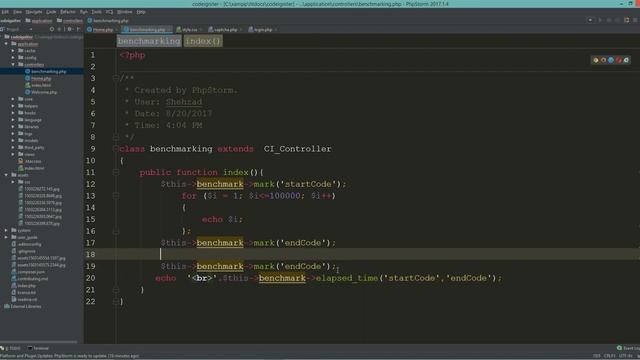Close the benchmarking.php editor tab
Viewport: 640px width, 360px height.
[169, 29]
